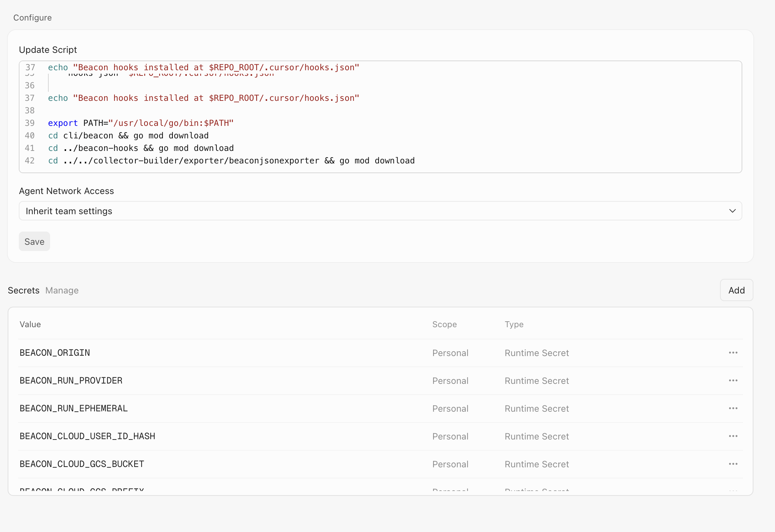This screenshot has width=775, height=532.
Task: Select the BEACON_ORIGIN secret name
Action: coord(55,353)
